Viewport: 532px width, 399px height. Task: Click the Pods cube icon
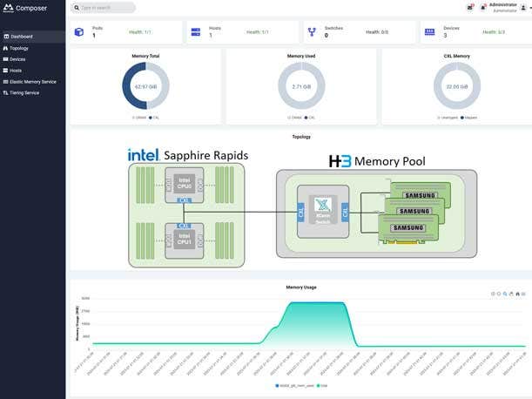[x=79, y=32]
